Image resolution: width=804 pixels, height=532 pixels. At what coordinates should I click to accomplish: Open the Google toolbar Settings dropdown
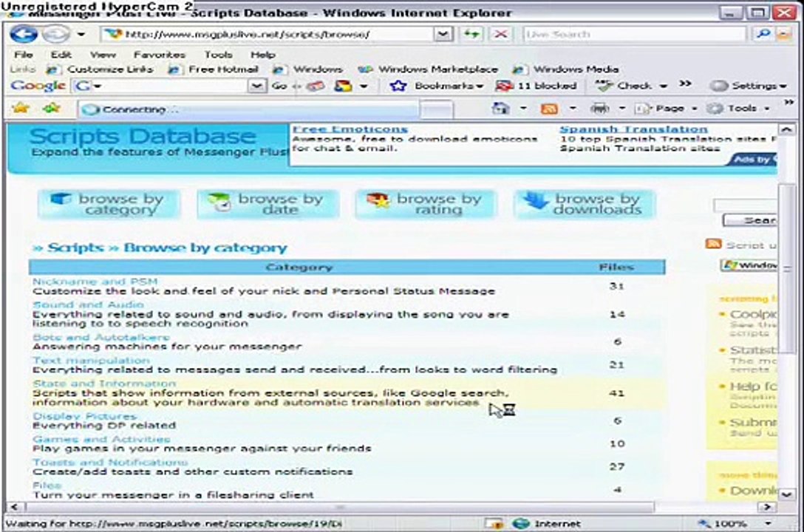pyautogui.click(x=749, y=86)
